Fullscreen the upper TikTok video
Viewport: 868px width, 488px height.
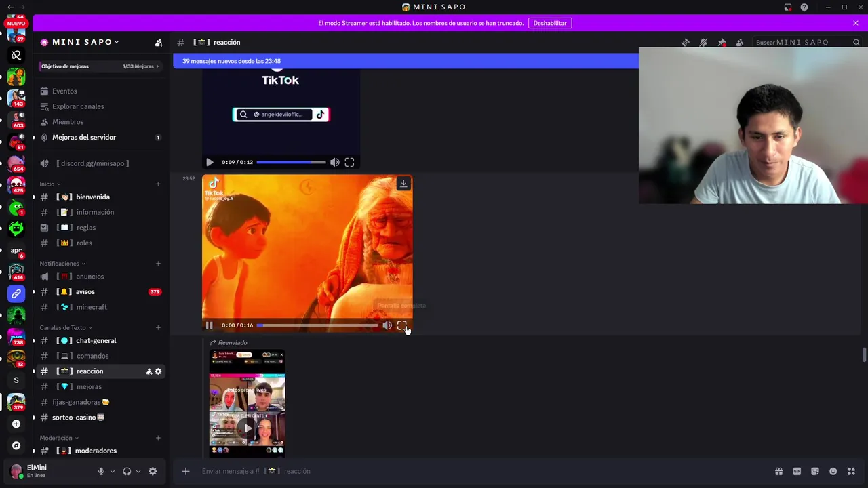349,162
